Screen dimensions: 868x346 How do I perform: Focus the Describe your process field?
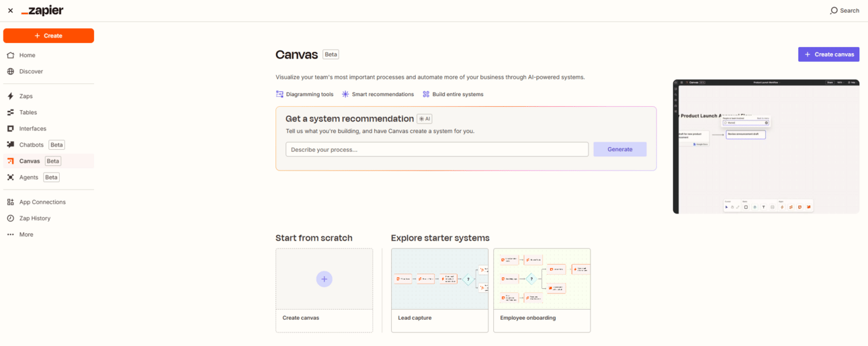[437, 149]
